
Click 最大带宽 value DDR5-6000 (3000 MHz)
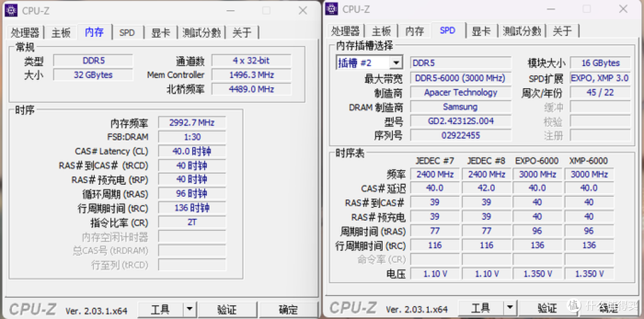tap(460, 78)
